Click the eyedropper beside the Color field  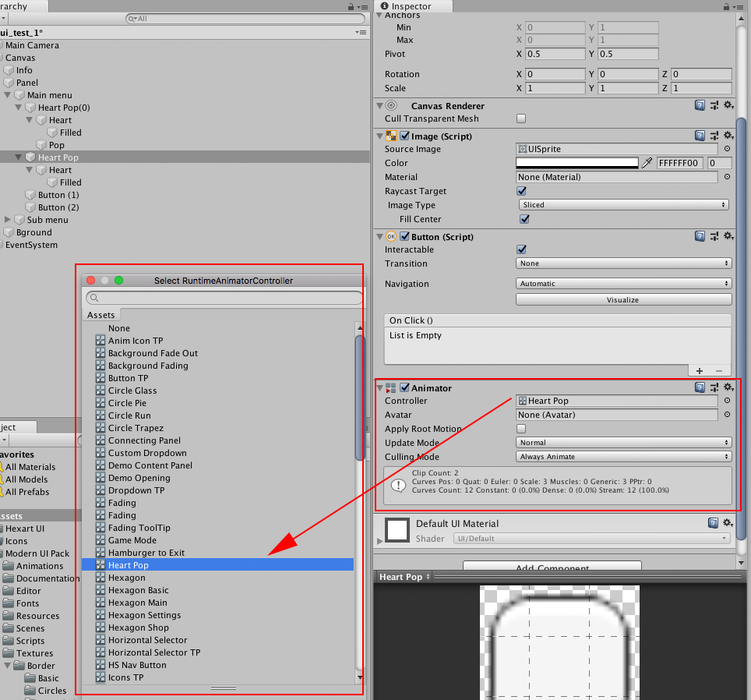[x=647, y=163]
